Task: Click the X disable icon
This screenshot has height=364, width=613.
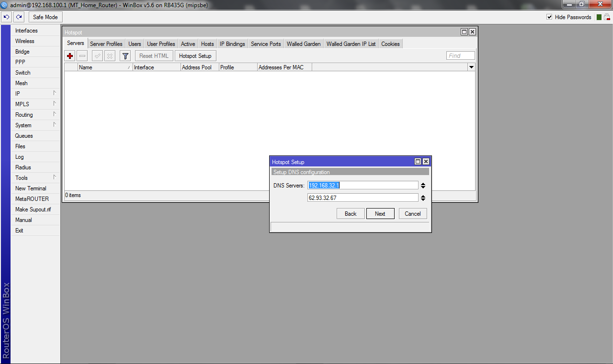Action: click(x=110, y=56)
